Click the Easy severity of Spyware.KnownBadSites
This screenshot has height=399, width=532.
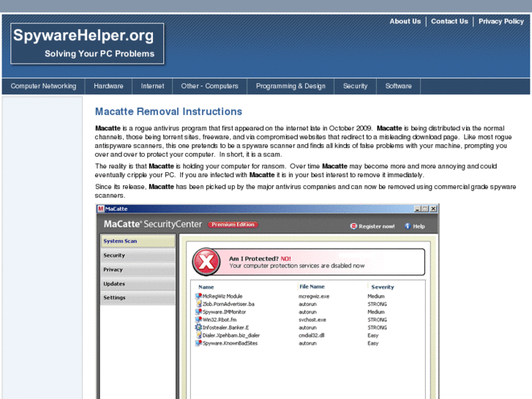[x=373, y=343]
